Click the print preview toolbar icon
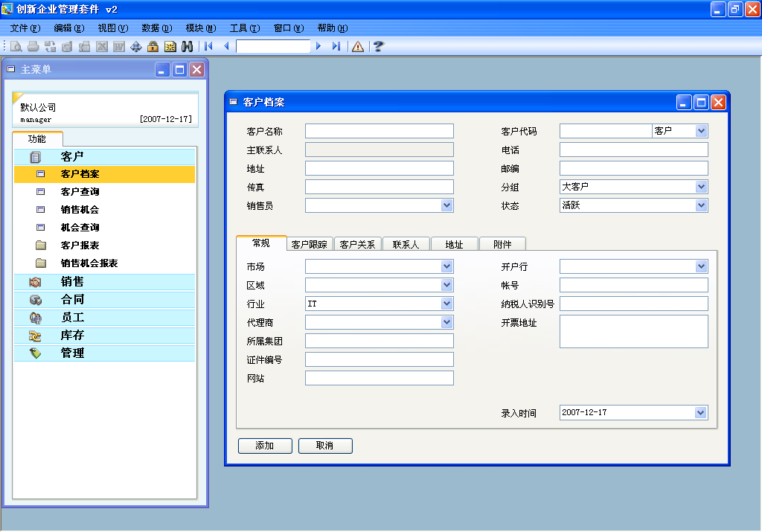762x532 pixels. tap(16, 46)
